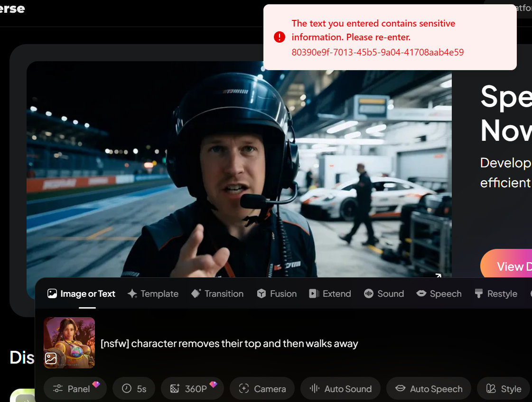The height and width of the screenshot is (402, 532).
Task: Click the image replace icon on thumbnail
Action: coord(51,358)
